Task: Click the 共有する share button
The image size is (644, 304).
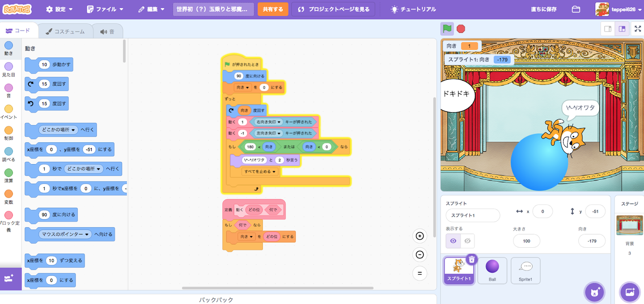Action: point(273,9)
